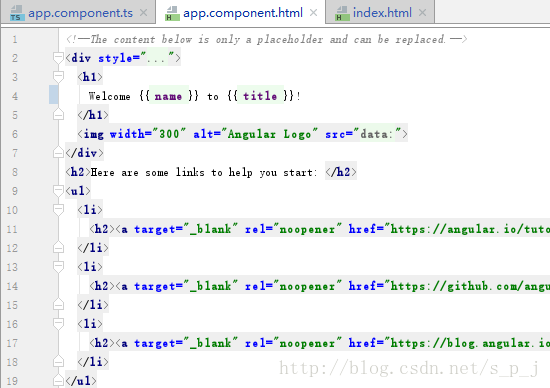Click the HTML file icon on app.component.html tab
The width and height of the screenshot is (550, 388).
point(172,13)
